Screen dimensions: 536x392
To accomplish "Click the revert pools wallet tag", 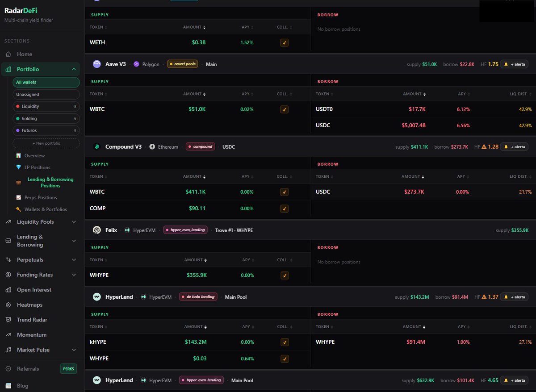I will click(183, 64).
